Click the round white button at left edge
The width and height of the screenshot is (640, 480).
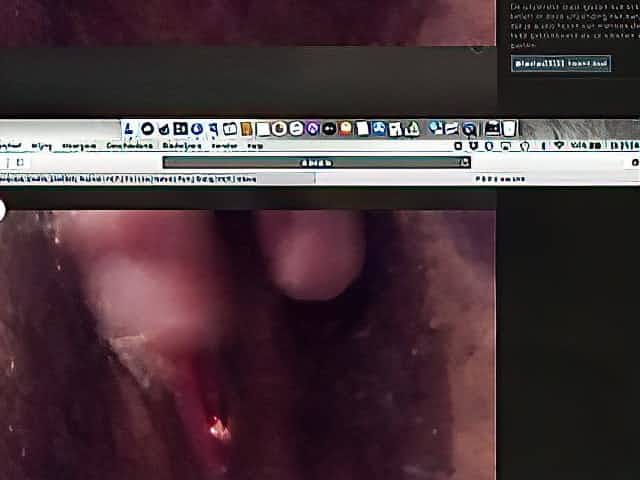[1, 210]
